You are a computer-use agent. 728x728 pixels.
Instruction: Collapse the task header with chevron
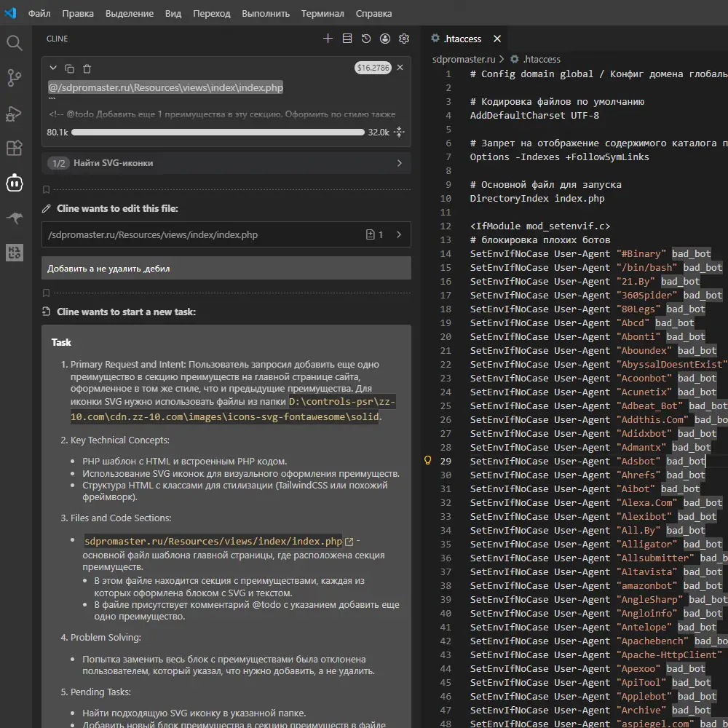pyautogui.click(x=52, y=68)
